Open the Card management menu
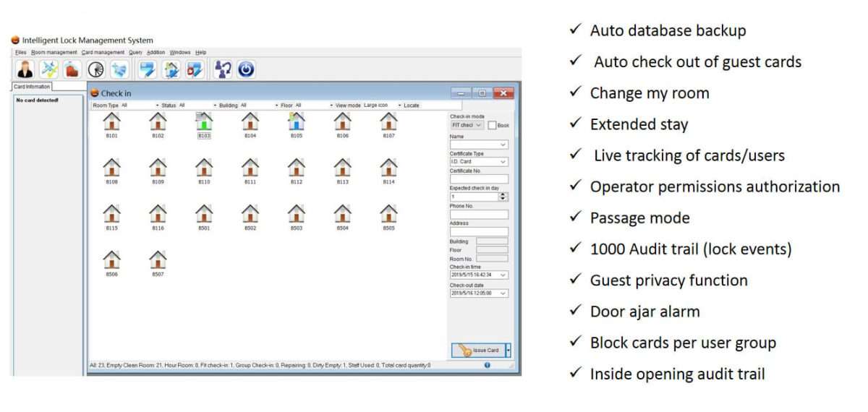This screenshot has height=412, width=868. (x=103, y=52)
